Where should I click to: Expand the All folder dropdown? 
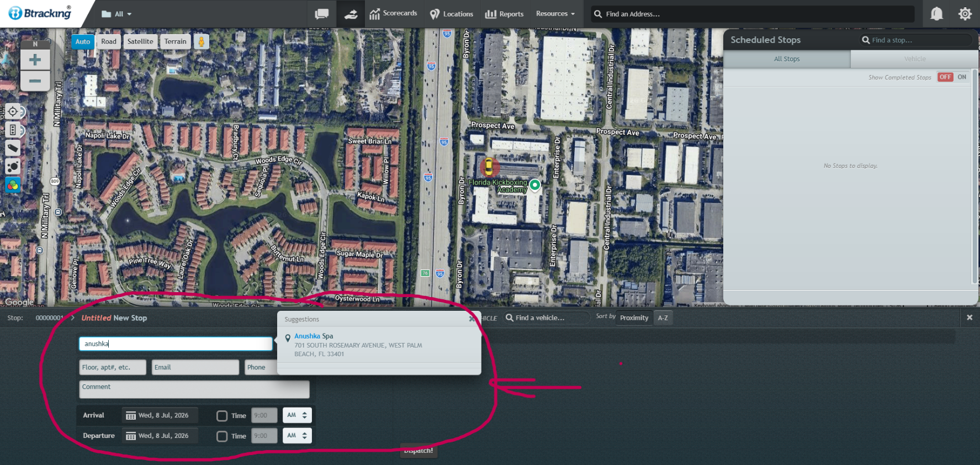click(x=116, y=14)
